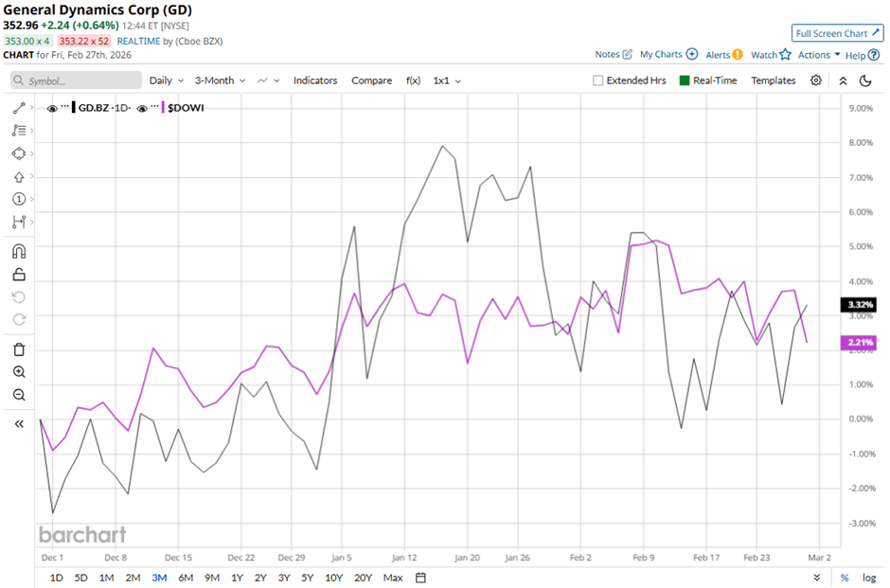Image resolution: width=890 pixels, height=588 pixels.
Task: Zoom out using the magnifier minus icon
Action: 19,395
